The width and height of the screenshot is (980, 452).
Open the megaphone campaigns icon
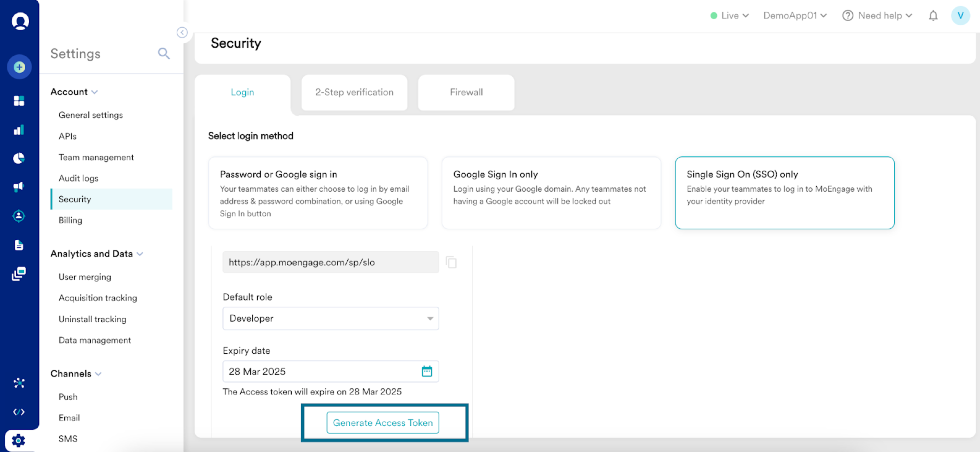click(19, 187)
